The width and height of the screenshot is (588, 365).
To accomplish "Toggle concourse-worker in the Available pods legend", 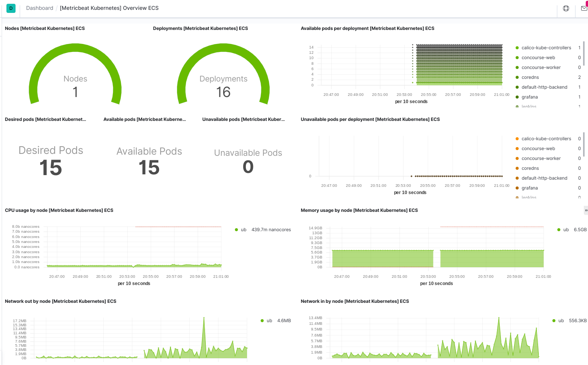I will (541, 67).
